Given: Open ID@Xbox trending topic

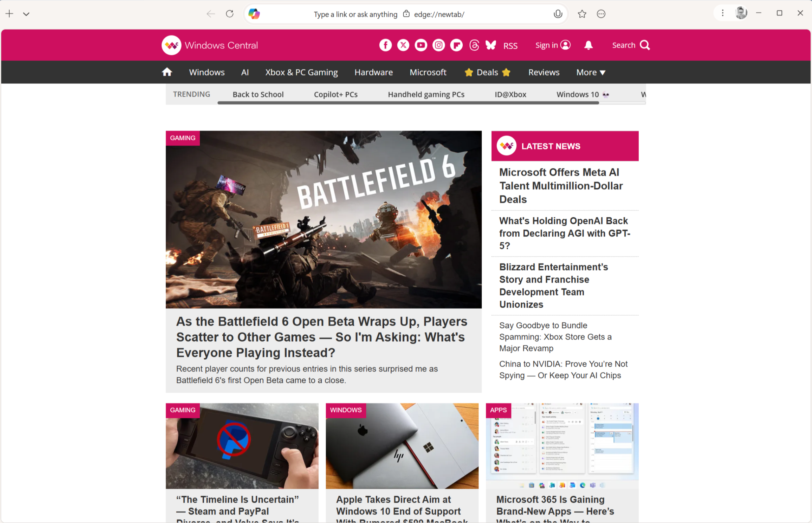Looking at the screenshot, I should [x=510, y=95].
